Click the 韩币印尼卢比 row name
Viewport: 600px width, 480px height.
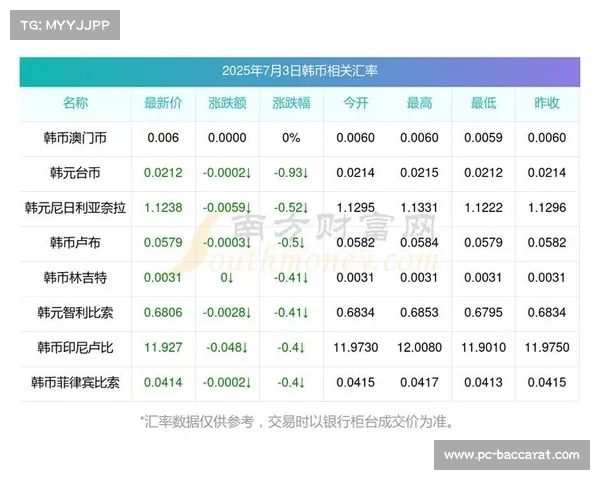pos(75,348)
